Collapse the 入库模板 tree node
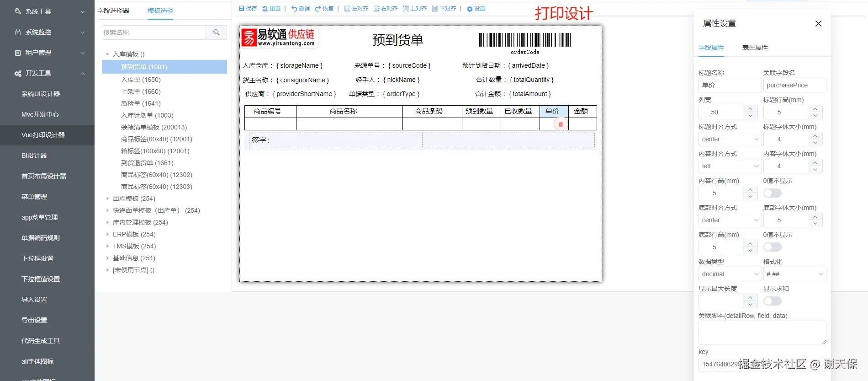 tap(107, 54)
